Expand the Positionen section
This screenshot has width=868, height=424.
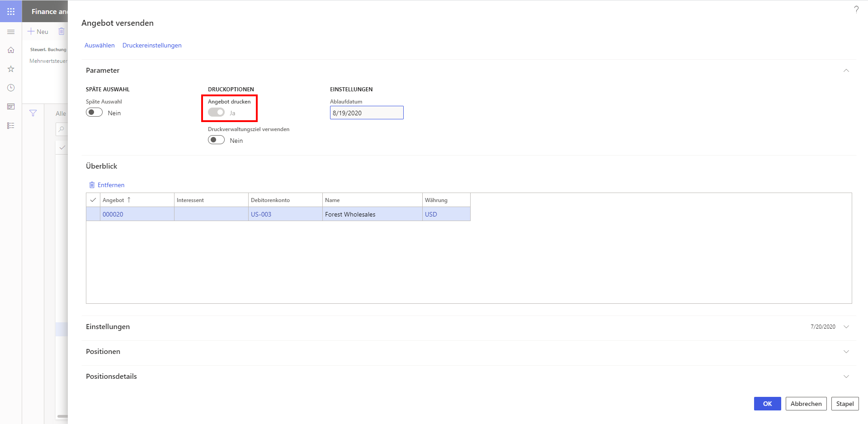[x=846, y=352]
